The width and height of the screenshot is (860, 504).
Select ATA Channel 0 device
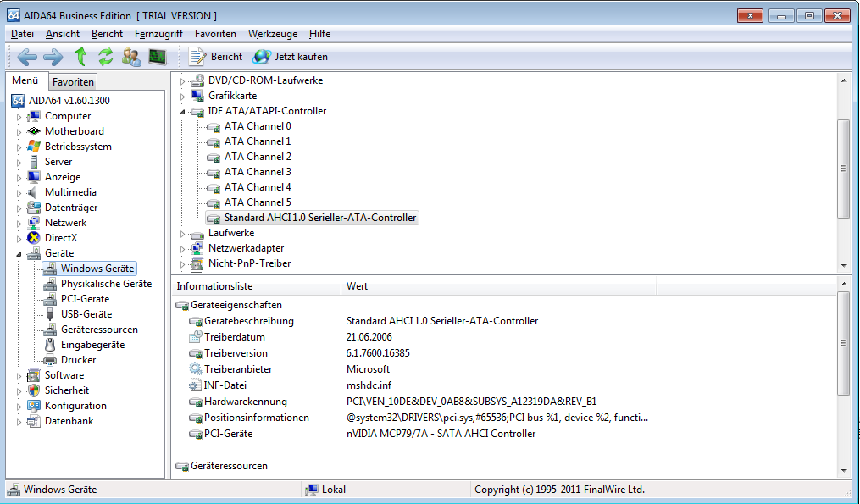[x=258, y=126]
